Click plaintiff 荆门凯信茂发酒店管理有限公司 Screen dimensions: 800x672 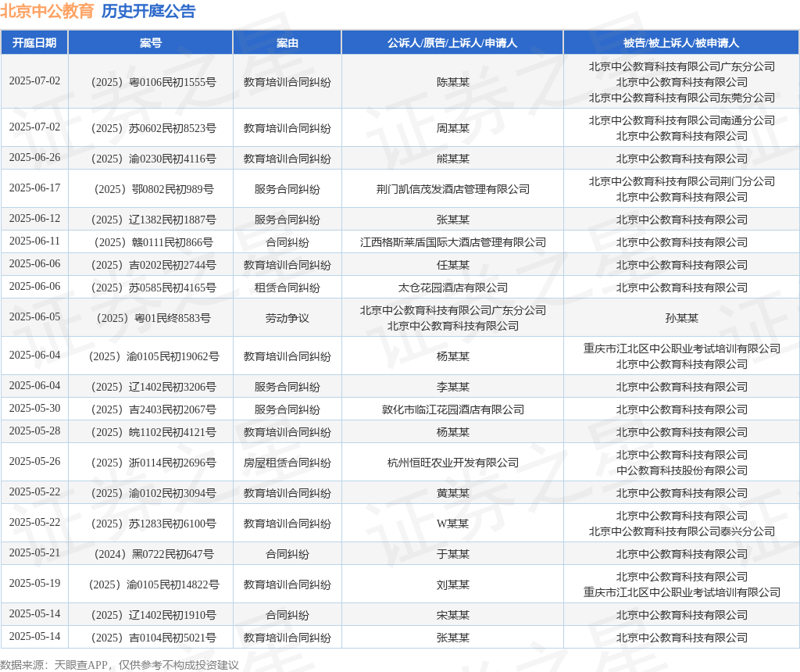(452, 189)
